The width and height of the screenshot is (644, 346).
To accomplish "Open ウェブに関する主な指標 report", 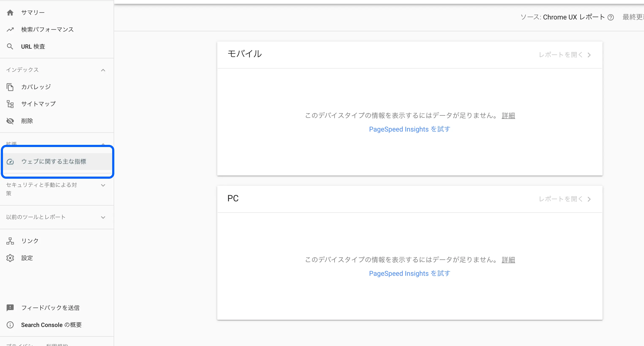I will pyautogui.click(x=57, y=162).
